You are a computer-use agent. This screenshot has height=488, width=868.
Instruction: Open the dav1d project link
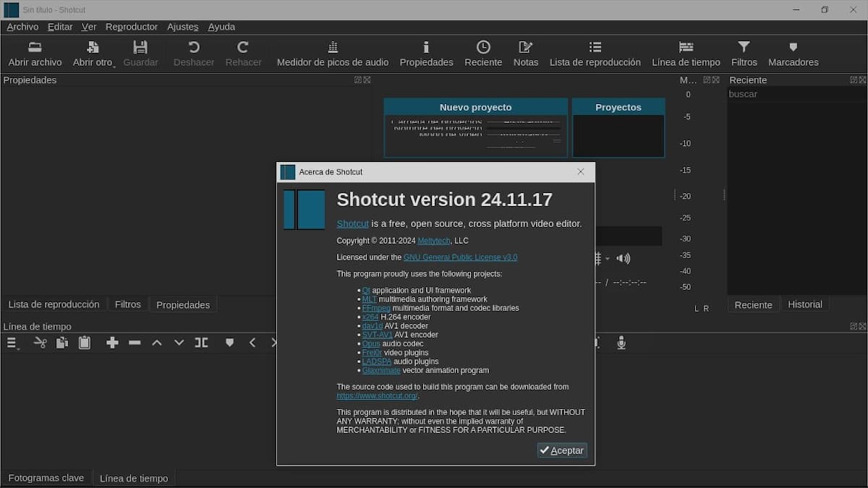pyautogui.click(x=373, y=326)
